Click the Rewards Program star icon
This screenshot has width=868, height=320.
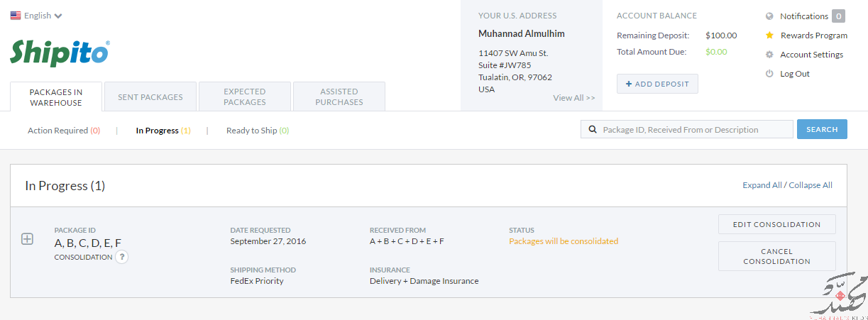tap(769, 35)
